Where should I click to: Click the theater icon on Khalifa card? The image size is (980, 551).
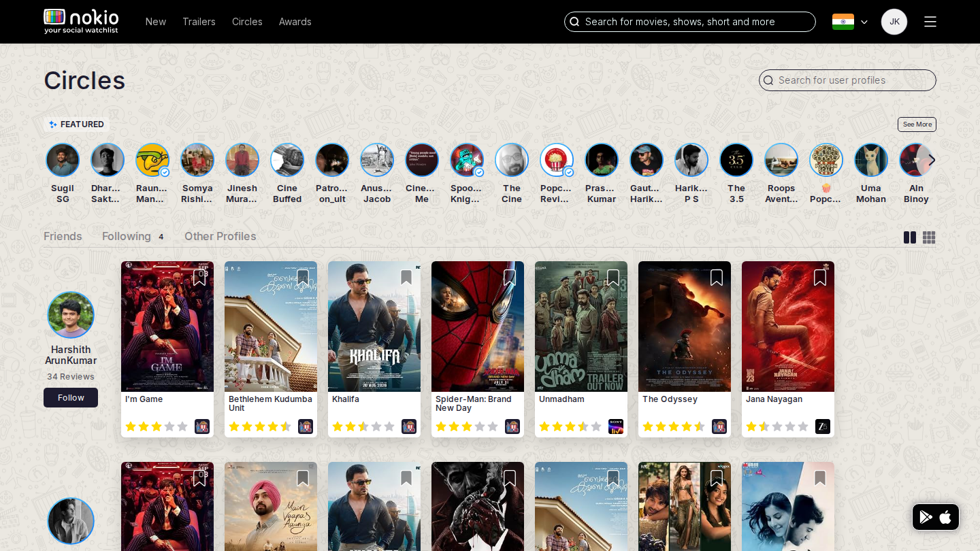[x=409, y=427]
